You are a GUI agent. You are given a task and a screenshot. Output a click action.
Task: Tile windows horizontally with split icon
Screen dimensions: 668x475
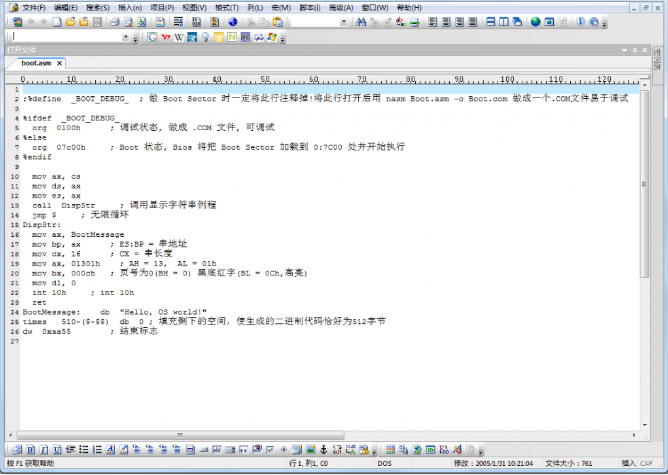click(491, 22)
